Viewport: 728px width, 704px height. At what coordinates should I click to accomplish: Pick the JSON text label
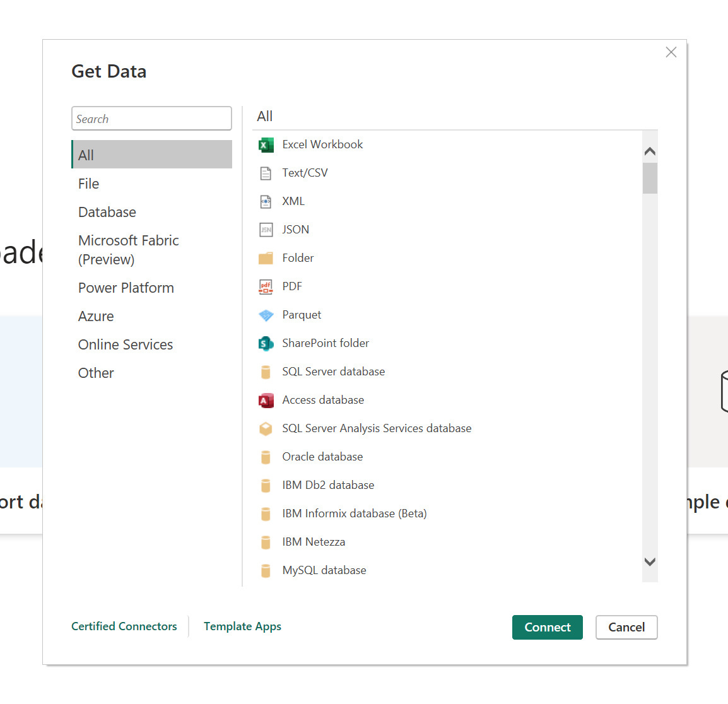click(x=295, y=230)
